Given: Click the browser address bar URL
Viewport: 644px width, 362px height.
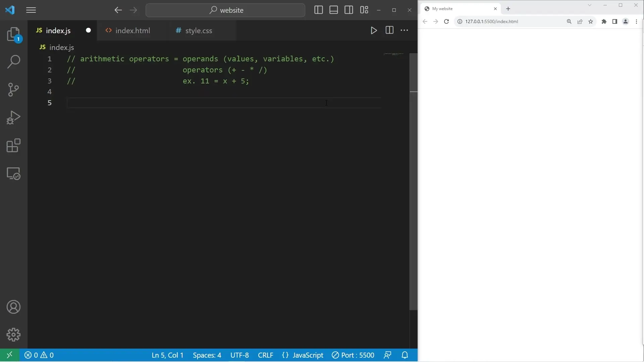Looking at the screenshot, I should [492, 21].
